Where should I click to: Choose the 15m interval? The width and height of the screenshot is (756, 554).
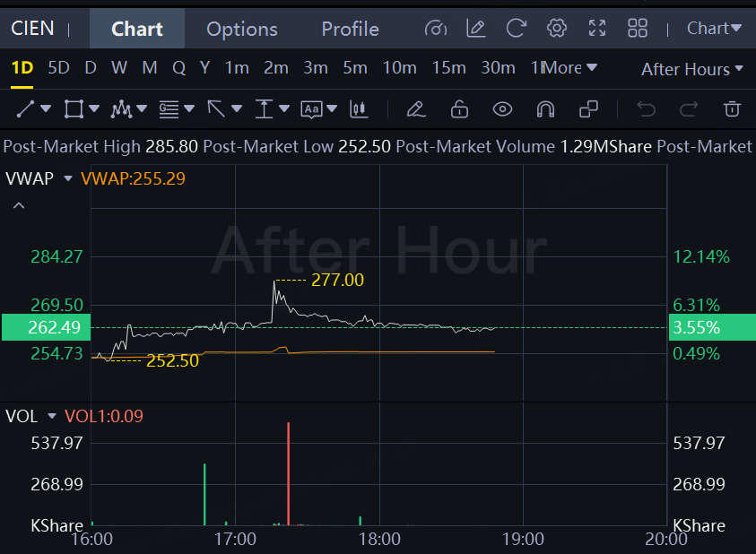click(x=448, y=68)
